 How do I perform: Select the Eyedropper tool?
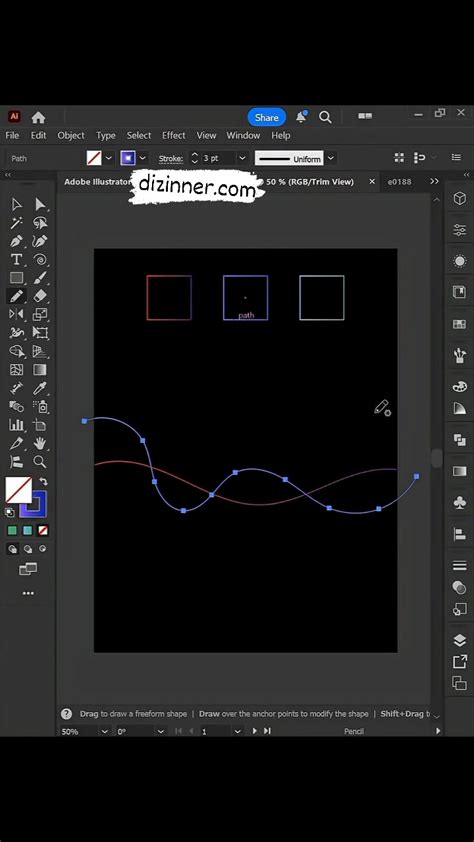pyautogui.click(x=40, y=388)
